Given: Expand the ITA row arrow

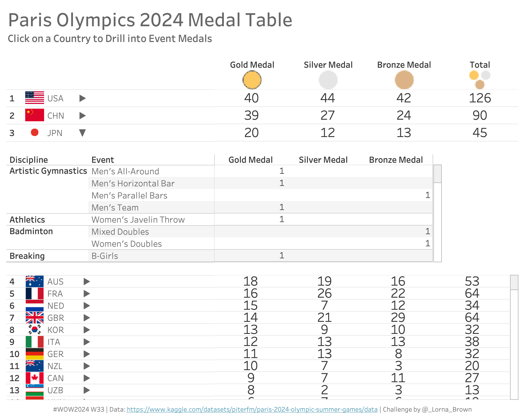Looking at the screenshot, I should coord(87,342).
